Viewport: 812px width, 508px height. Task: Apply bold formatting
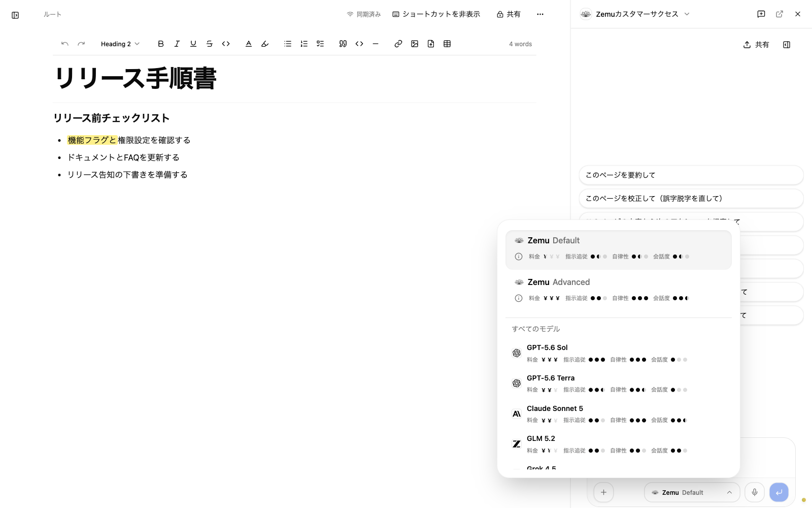(x=161, y=44)
